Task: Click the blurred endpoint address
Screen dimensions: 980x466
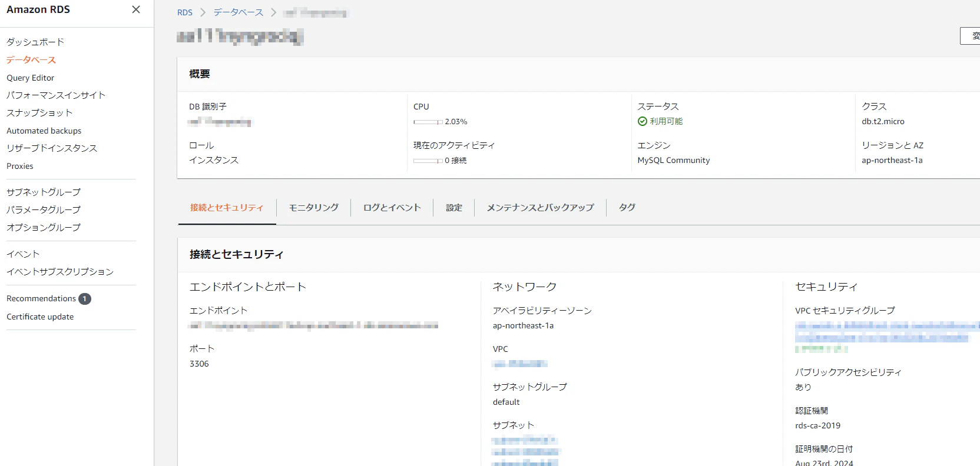Action: [x=313, y=325]
